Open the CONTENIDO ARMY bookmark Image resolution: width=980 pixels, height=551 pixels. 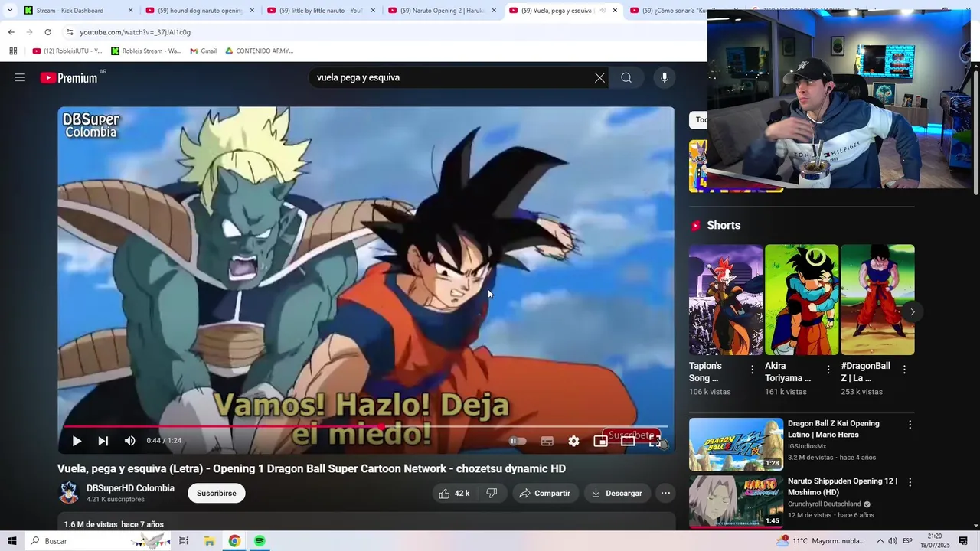click(259, 51)
